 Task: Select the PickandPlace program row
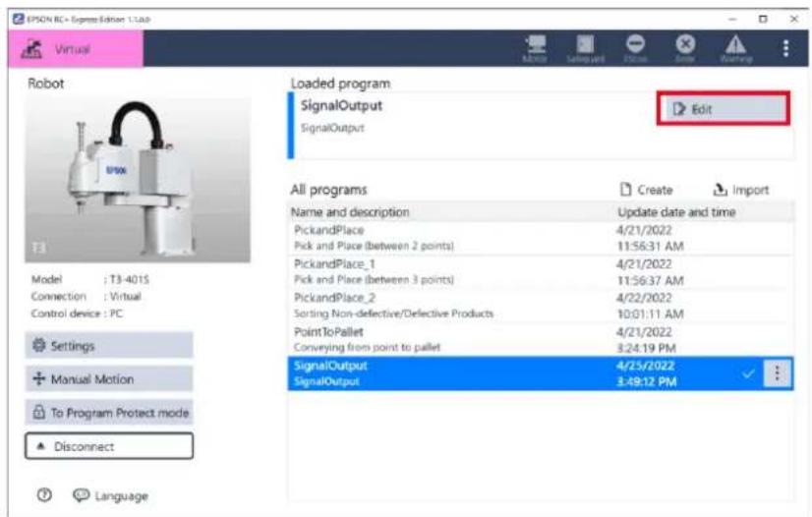(540, 238)
